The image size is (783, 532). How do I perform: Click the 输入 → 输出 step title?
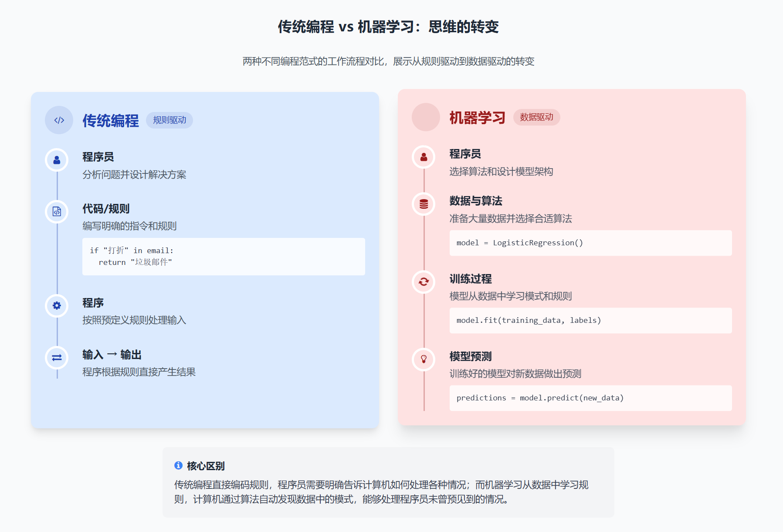coord(112,355)
